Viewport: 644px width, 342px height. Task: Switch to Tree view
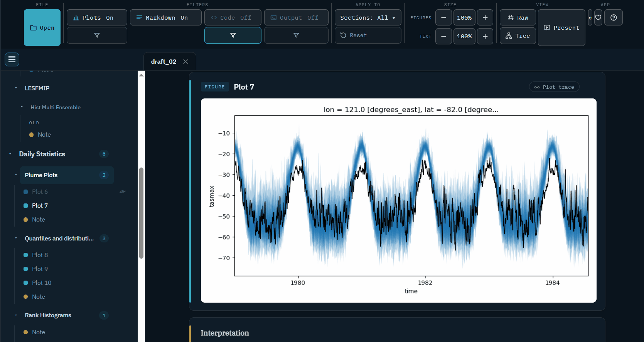(x=518, y=36)
